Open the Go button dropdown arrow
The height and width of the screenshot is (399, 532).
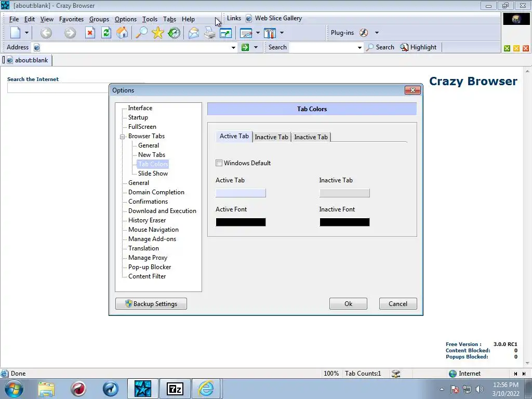click(256, 47)
